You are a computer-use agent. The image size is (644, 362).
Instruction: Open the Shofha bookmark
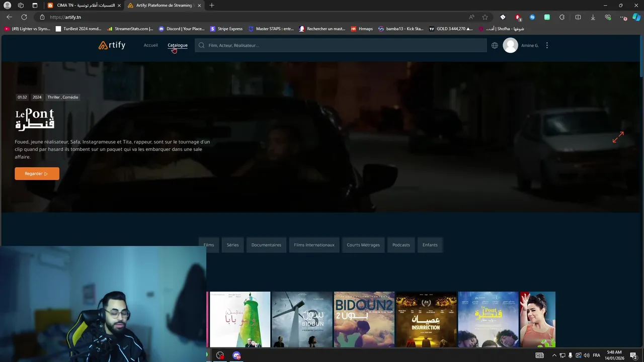(501, 29)
